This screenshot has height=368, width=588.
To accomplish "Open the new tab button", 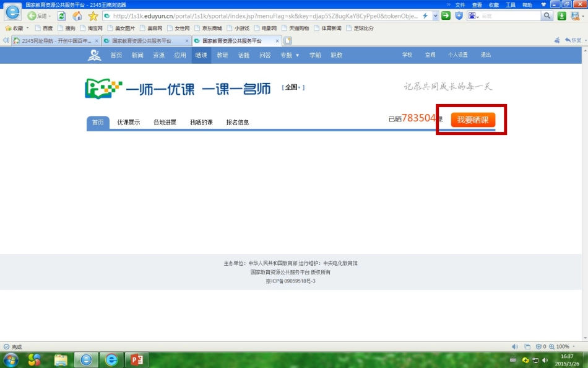I will pyautogui.click(x=288, y=41).
